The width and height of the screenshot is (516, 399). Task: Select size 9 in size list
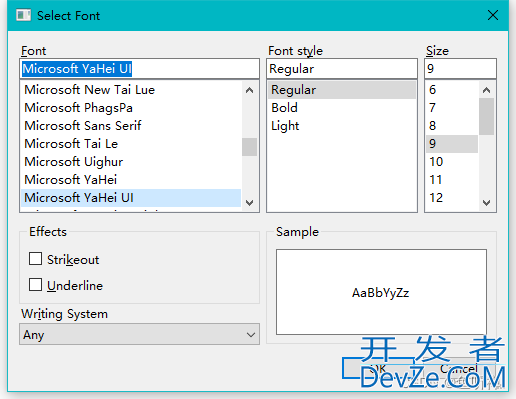pyautogui.click(x=452, y=144)
